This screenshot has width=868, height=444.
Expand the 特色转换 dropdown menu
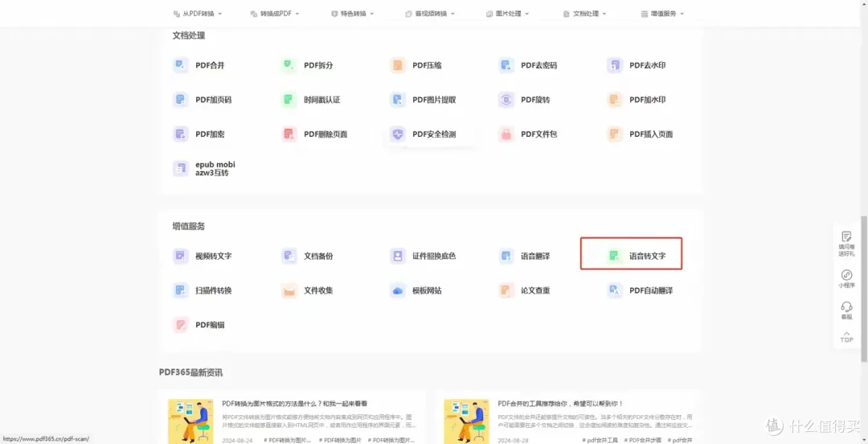[353, 14]
